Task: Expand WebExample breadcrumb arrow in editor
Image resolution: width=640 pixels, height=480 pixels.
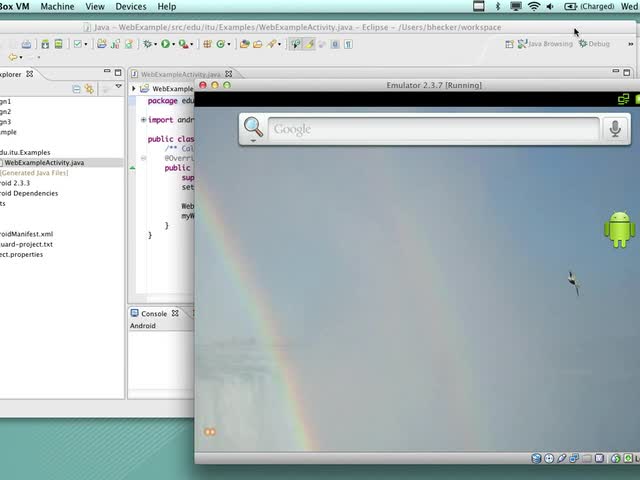Action: [x=133, y=89]
